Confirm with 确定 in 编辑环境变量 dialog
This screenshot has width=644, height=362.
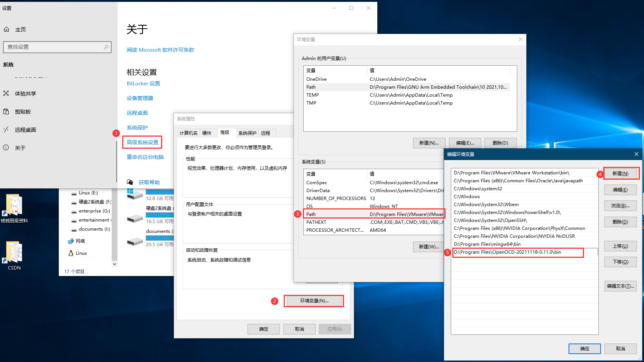pos(585,348)
